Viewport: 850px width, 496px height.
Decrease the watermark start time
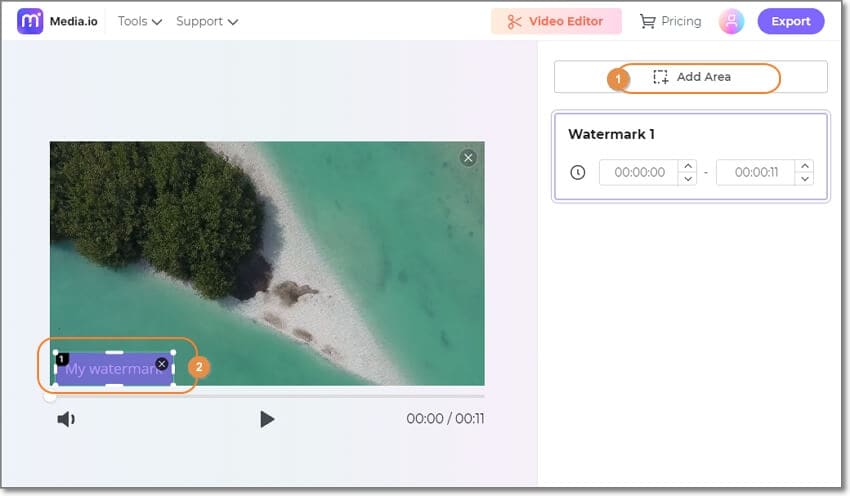coord(688,179)
